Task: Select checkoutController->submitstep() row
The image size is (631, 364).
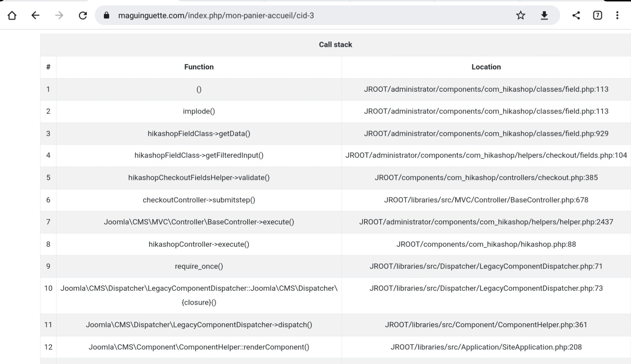Action: [x=199, y=200]
